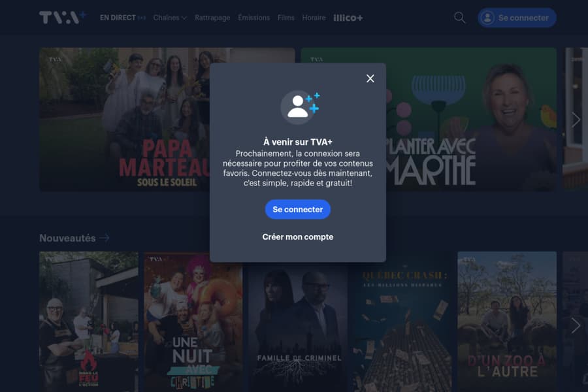This screenshot has height=392, width=588.
Task: Open Dans le feu de l'action poster
Action: click(89, 322)
